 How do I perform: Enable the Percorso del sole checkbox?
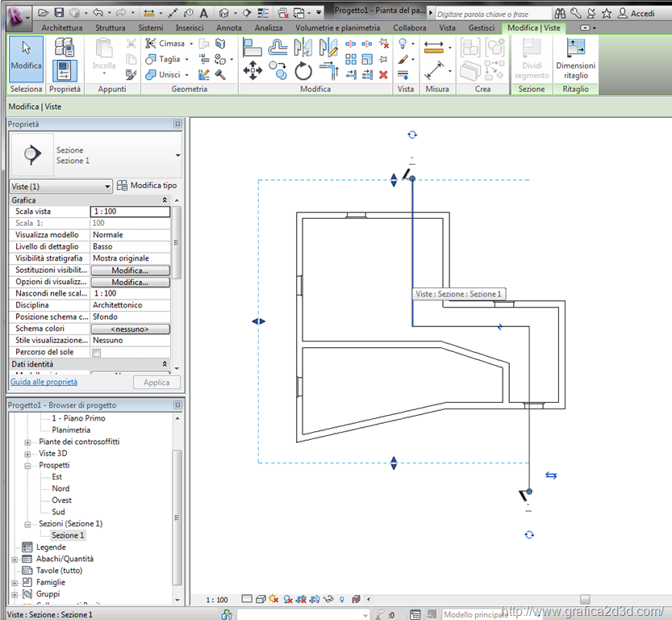[x=97, y=353]
